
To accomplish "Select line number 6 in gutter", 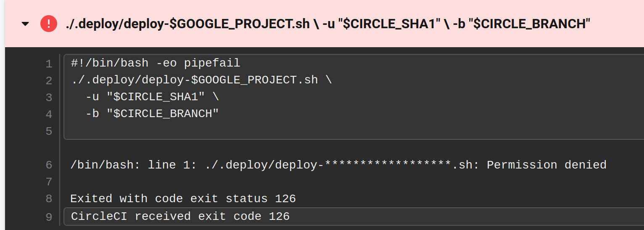I will [49, 165].
